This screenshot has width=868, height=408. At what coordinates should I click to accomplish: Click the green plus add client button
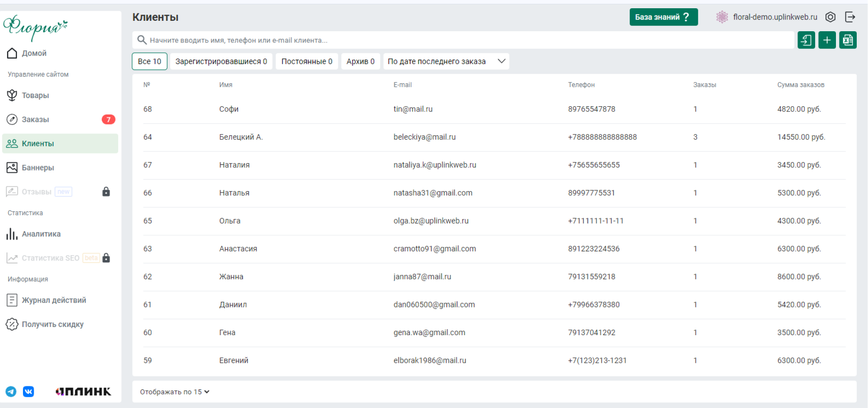[827, 40]
